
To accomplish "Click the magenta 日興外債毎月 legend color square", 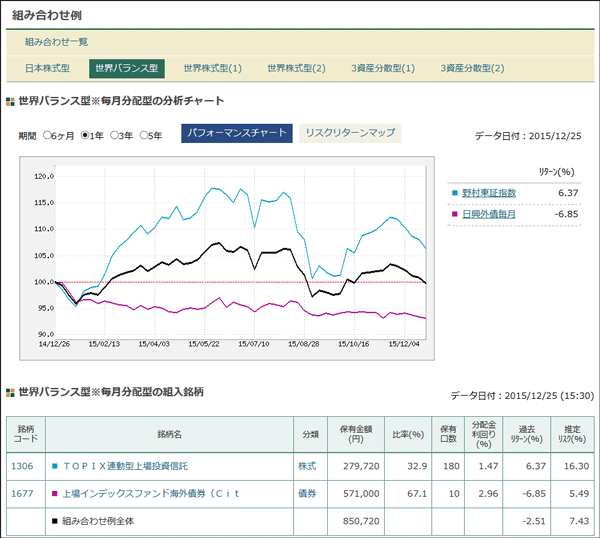I will pos(455,214).
